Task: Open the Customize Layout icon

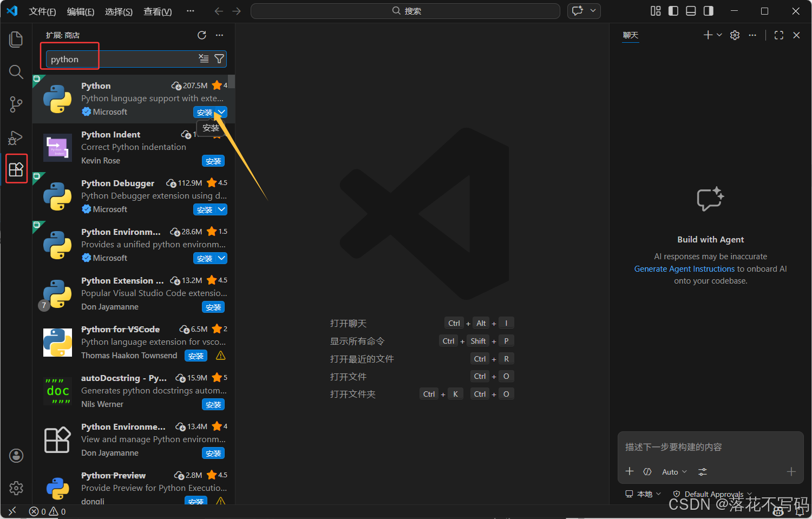Action: click(656, 11)
